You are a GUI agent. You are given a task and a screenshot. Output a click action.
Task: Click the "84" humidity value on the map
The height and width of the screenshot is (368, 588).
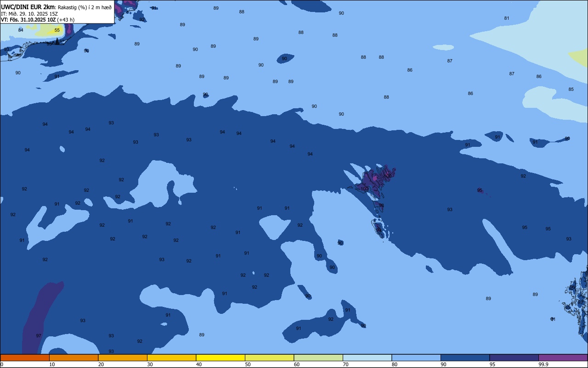pos(21,30)
